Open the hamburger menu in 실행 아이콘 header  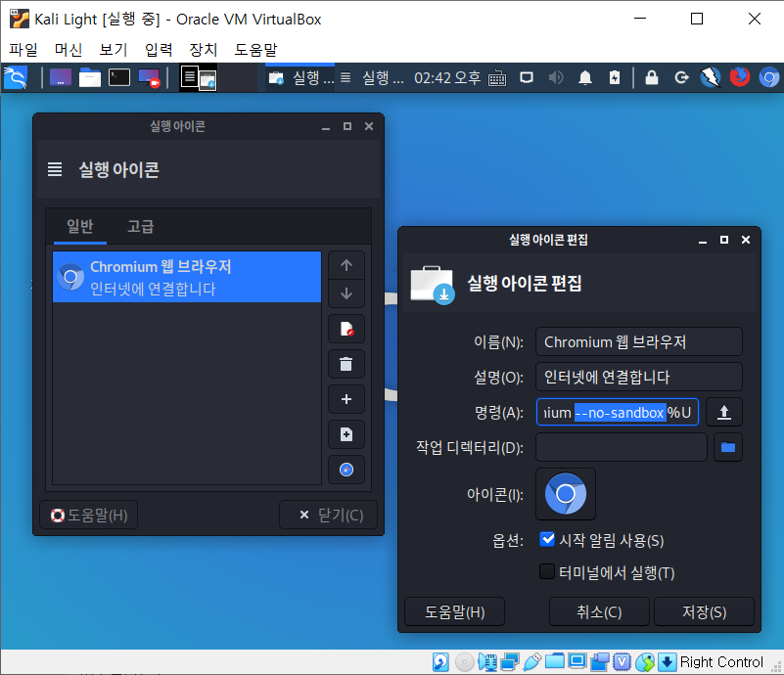click(55, 169)
